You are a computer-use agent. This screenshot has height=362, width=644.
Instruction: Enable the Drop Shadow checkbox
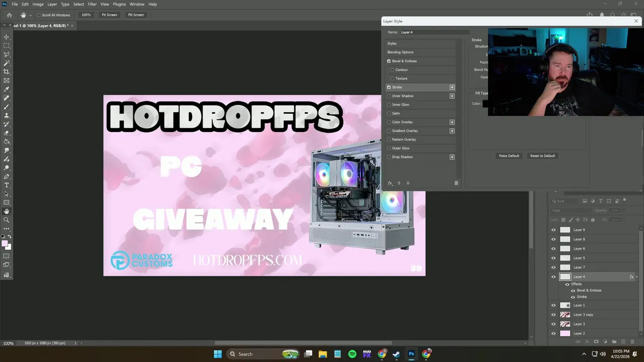pos(389,157)
